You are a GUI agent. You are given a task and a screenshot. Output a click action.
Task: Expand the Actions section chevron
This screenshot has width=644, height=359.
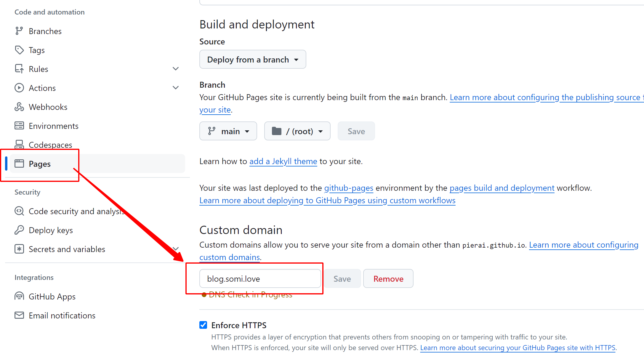(176, 88)
